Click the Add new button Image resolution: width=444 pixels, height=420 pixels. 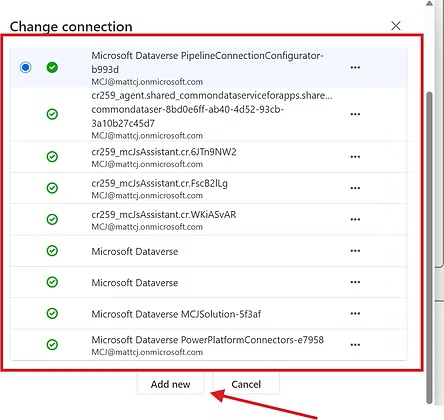point(170,384)
